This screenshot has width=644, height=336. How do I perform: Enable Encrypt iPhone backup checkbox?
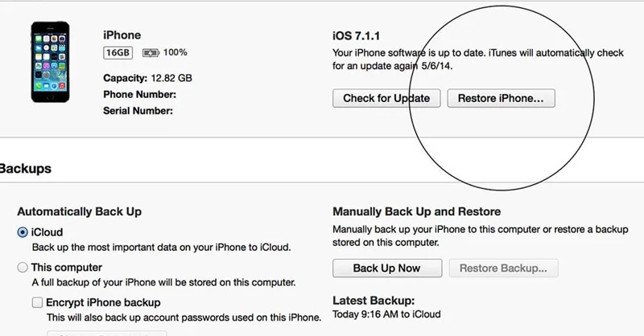(38, 303)
